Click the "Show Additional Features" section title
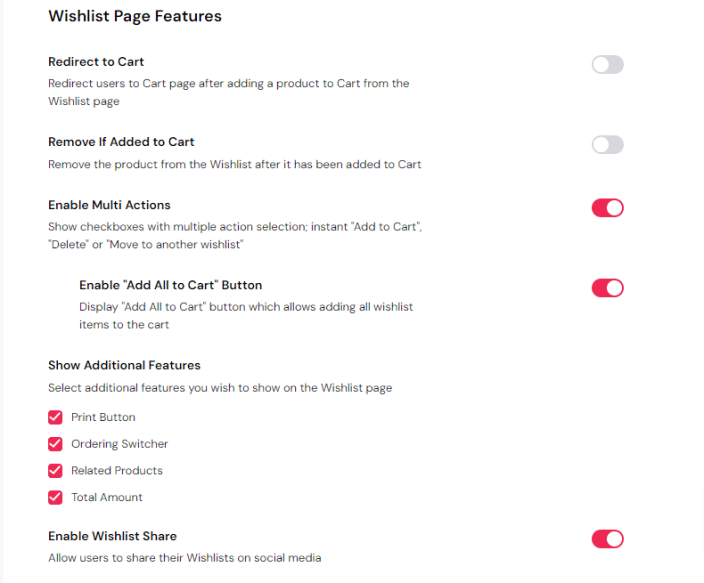This screenshot has height=583, width=704. (x=124, y=365)
